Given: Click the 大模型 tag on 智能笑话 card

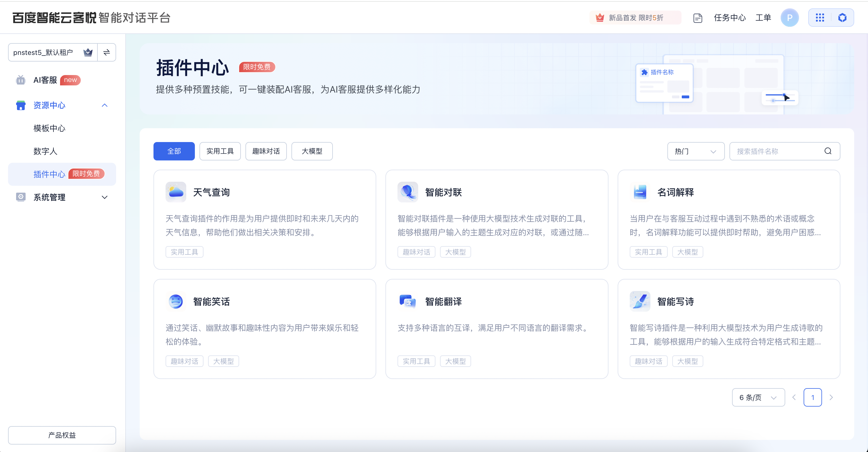Looking at the screenshot, I should 223,361.
